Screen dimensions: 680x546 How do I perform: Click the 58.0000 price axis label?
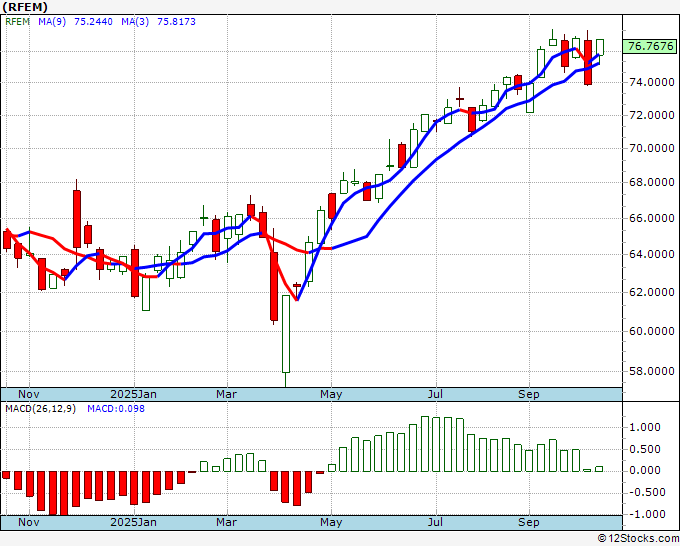tap(652, 371)
